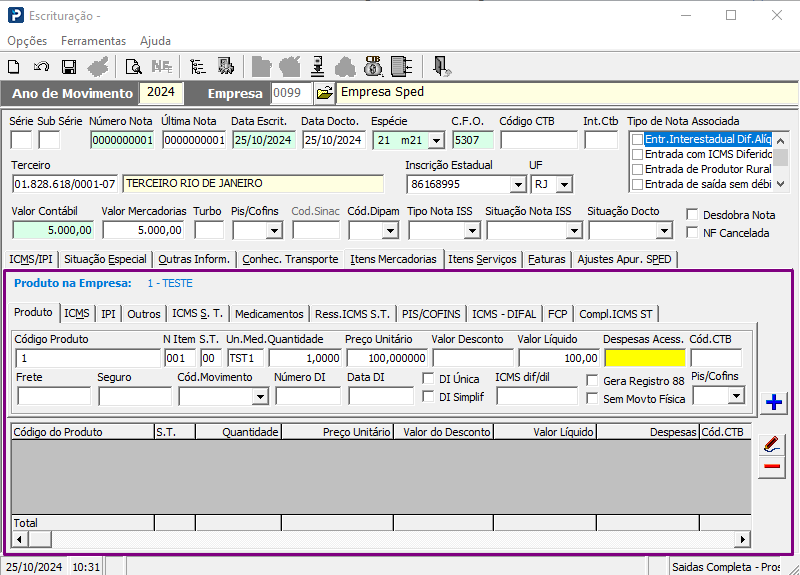Click the item grid horizontal scrollbar
The width and height of the screenshot is (800, 575).
(380, 539)
